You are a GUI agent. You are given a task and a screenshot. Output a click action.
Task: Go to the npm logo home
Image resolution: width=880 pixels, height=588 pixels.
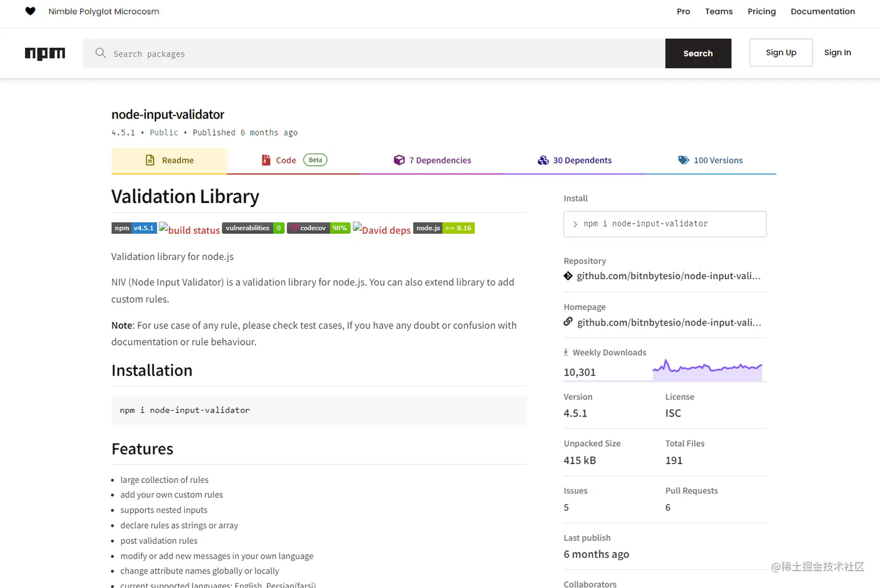tap(45, 54)
